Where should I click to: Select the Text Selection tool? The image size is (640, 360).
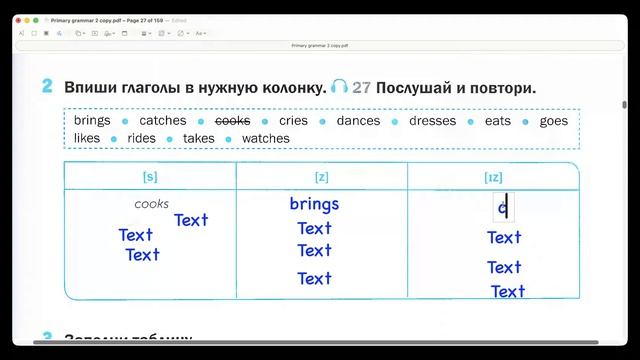point(22,33)
